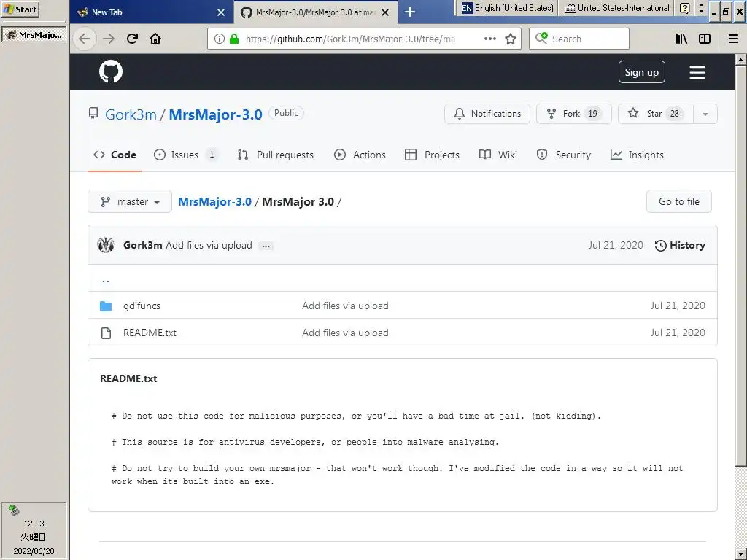Screen dimensions: 747x560
Task: Open the Pull requests tab
Action: pos(275,155)
